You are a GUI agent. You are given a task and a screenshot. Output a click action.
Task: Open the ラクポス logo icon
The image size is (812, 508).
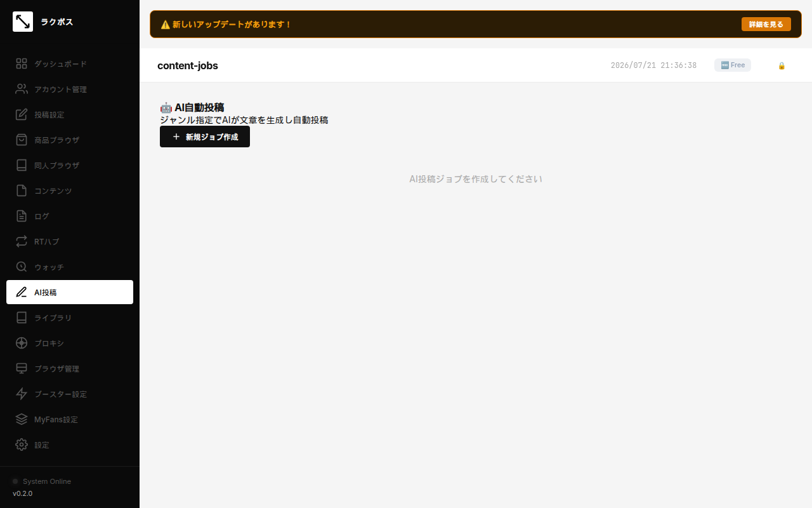23,22
